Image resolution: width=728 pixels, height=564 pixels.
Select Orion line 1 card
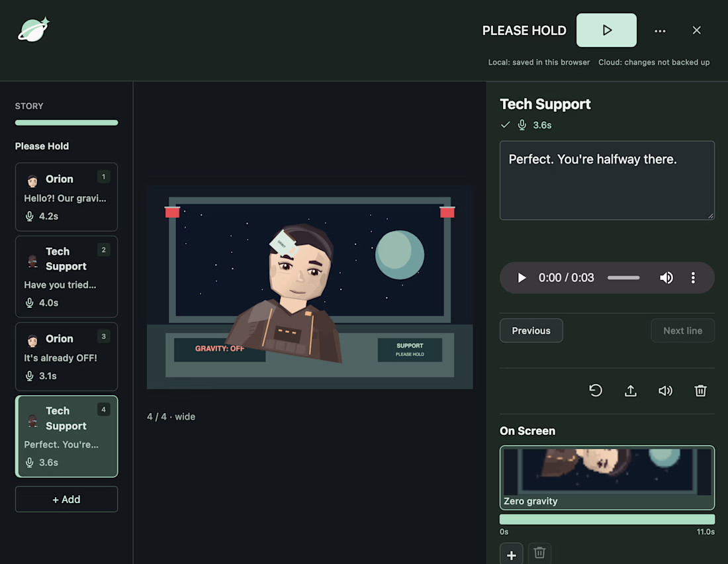[66, 197]
